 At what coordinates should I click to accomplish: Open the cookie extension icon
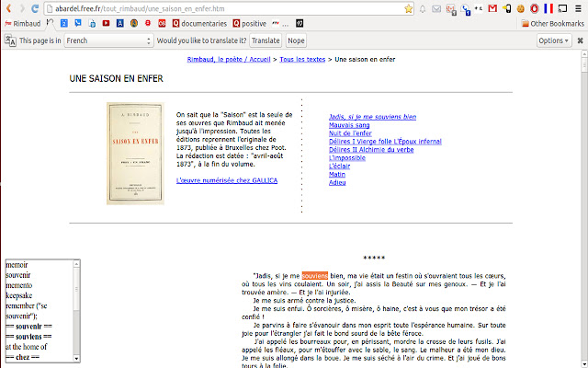pyautogui.click(x=521, y=8)
